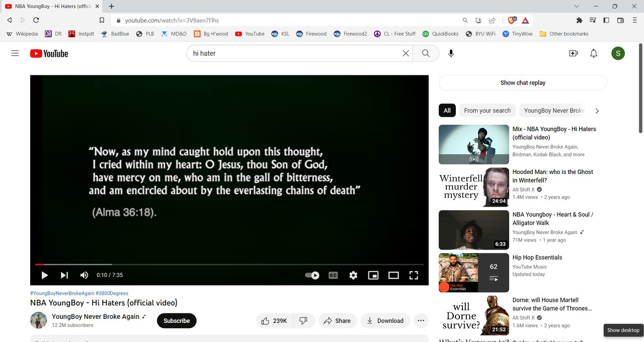Open Mix - NBA YoungBoy Hi Haters thumbnail
Screen dimensions: 644x342
(474, 144)
